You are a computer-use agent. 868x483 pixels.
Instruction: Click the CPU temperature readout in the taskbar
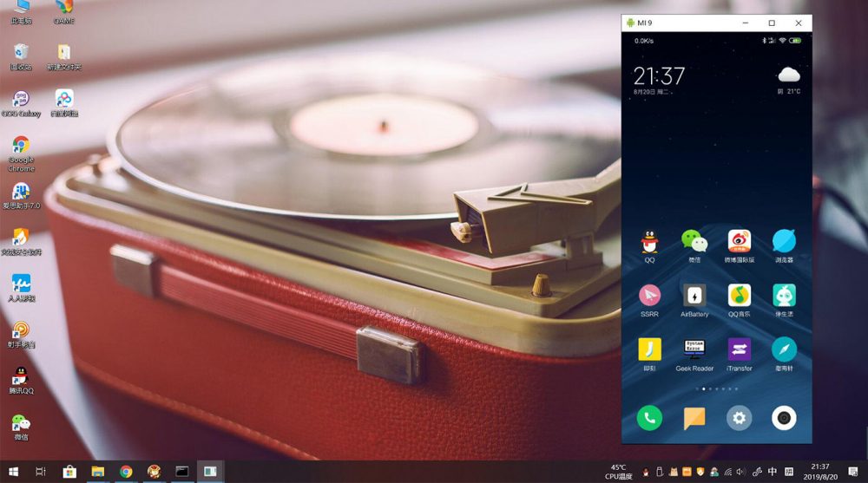point(618,472)
